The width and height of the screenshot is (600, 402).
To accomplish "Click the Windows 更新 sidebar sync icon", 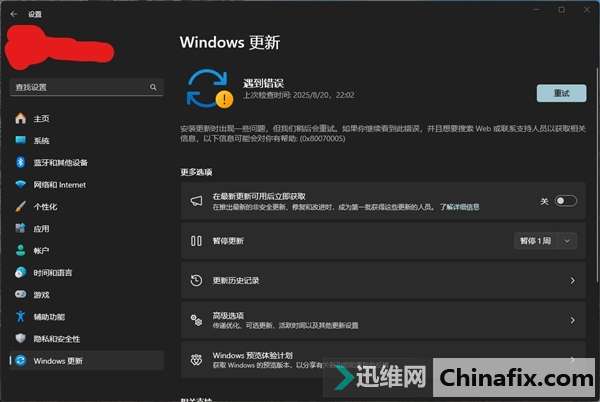I will coord(21,360).
